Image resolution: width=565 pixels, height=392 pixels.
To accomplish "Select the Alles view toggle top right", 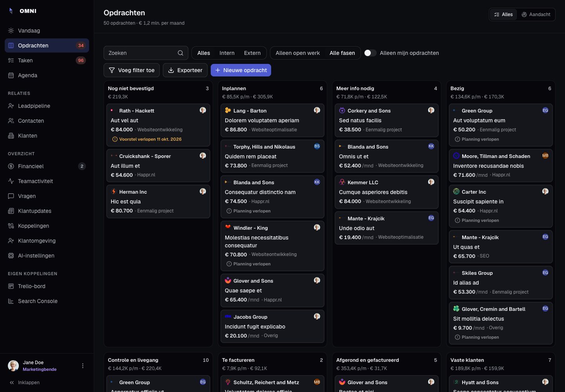I will click(503, 15).
